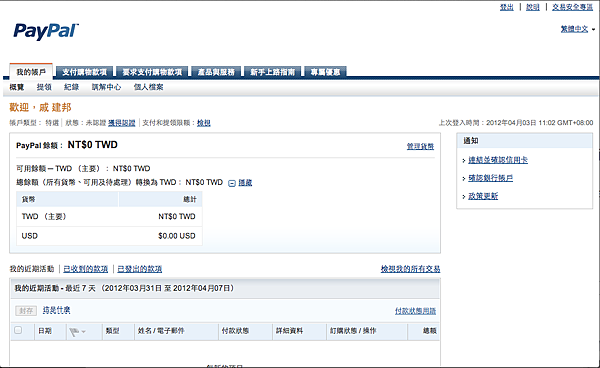
Task: Go to 調解中心 submenu item
Action: (x=106, y=87)
